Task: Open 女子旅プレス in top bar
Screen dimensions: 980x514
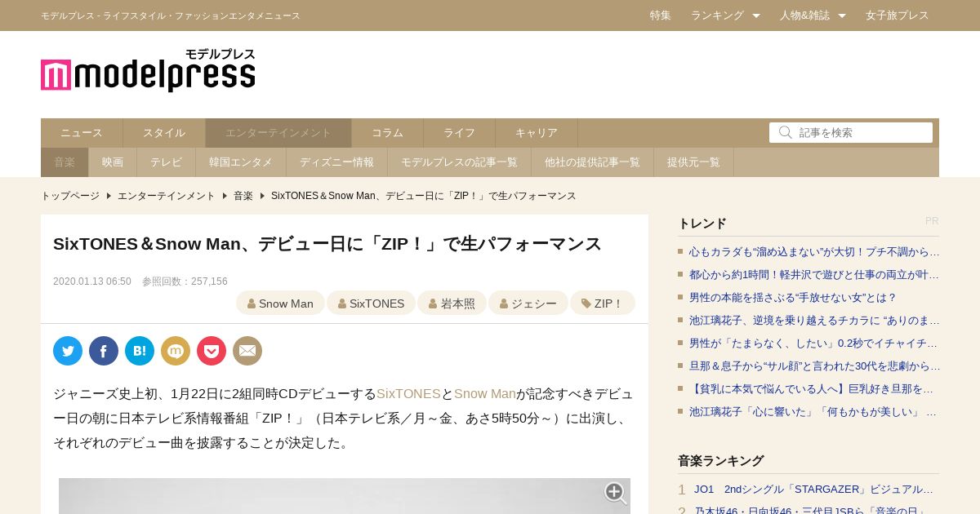Action: (898, 16)
